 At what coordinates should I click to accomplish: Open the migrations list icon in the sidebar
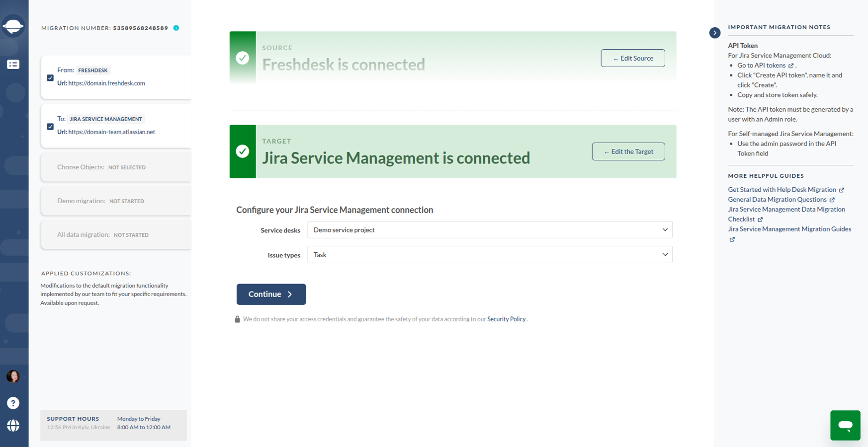(13, 65)
